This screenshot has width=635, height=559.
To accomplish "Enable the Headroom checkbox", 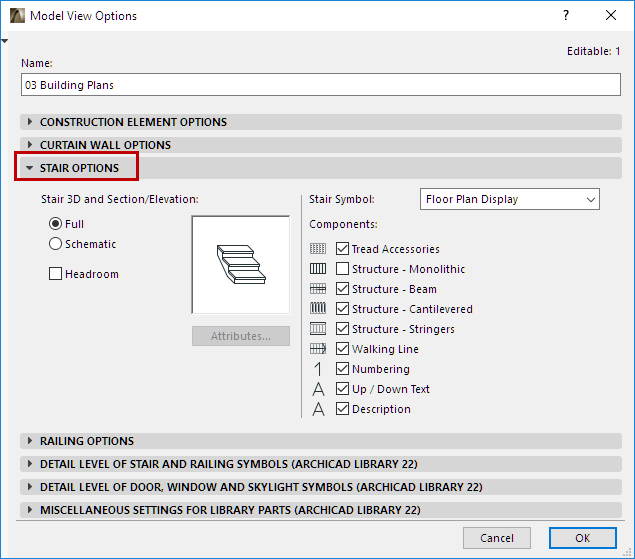I will [x=55, y=274].
